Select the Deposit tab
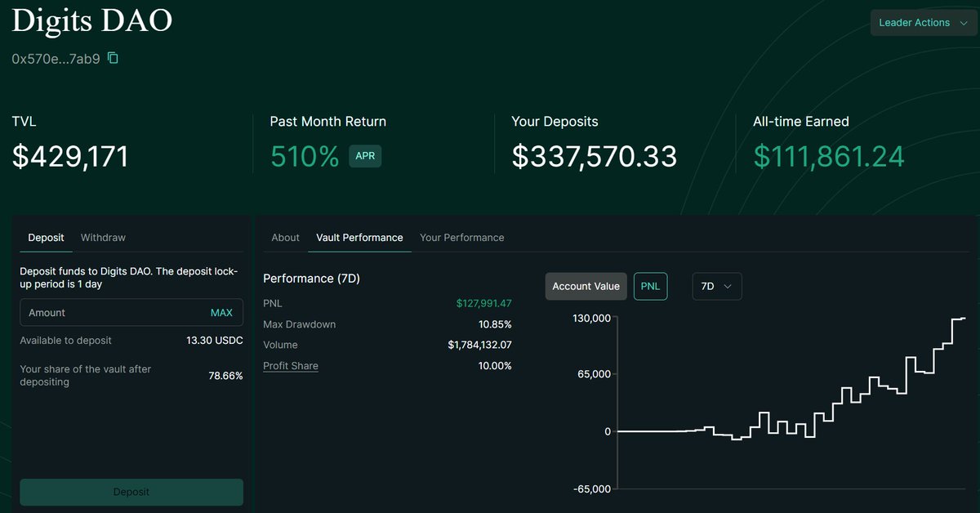 (46, 238)
